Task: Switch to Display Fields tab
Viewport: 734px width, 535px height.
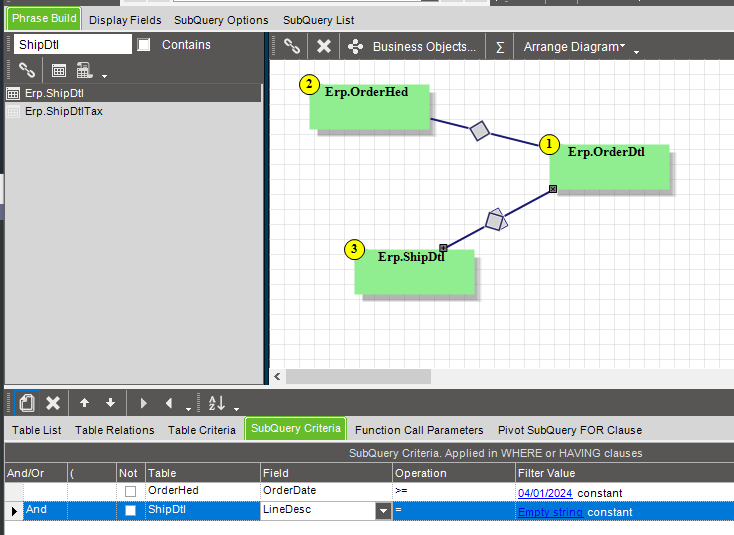Action: click(125, 20)
